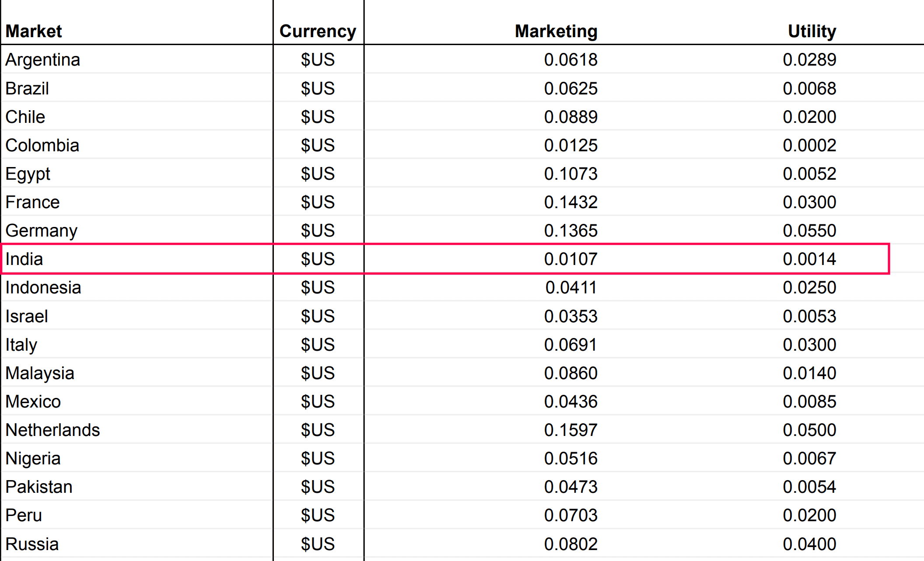Click the Currency column header
The height and width of the screenshot is (561, 924).
318,31
